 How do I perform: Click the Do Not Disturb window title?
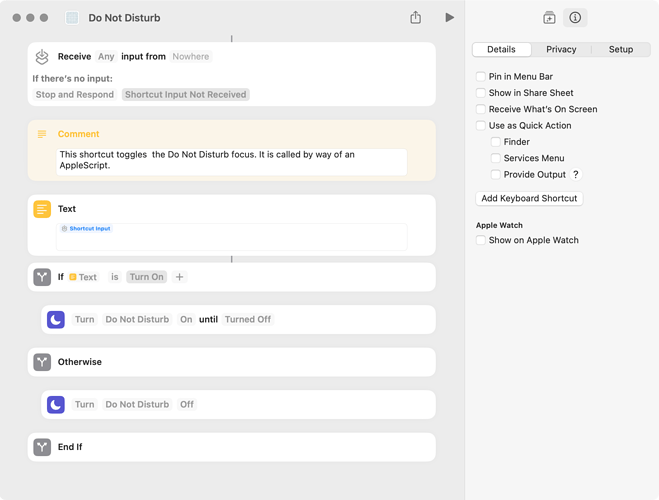point(124,18)
